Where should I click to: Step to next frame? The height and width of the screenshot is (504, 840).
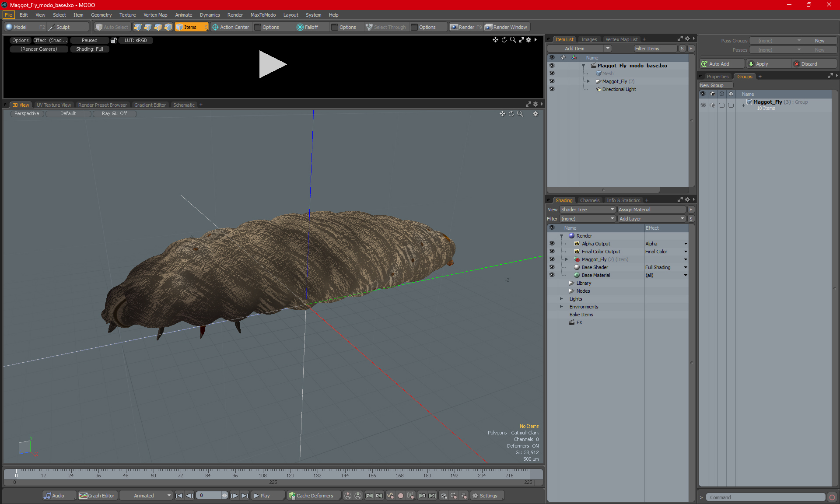(x=234, y=496)
